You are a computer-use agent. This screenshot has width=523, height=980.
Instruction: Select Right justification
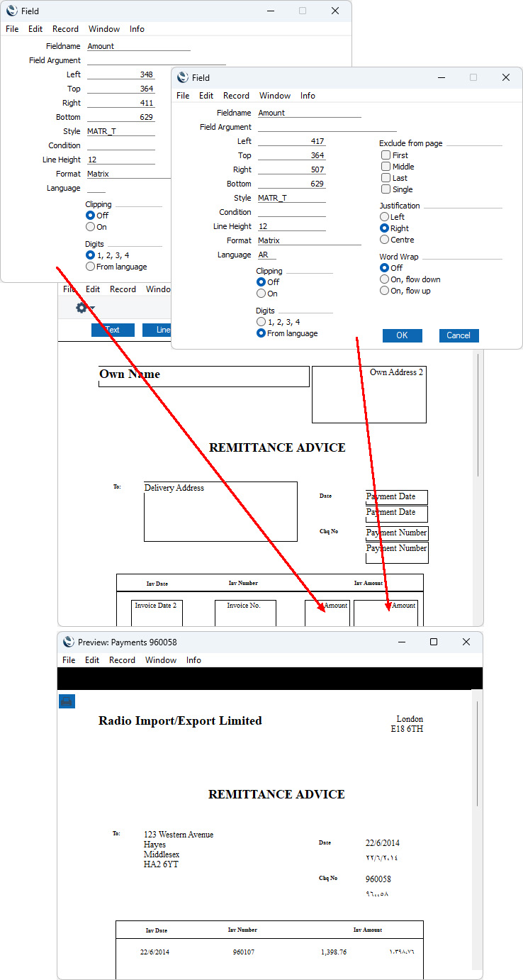click(x=385, y=228)
